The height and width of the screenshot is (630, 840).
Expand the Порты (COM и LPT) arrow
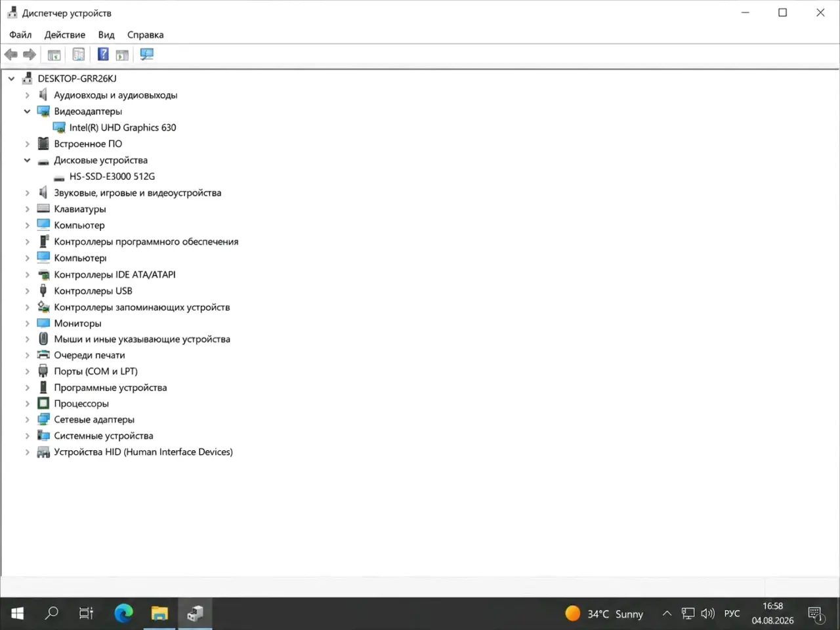coord(27,371)
